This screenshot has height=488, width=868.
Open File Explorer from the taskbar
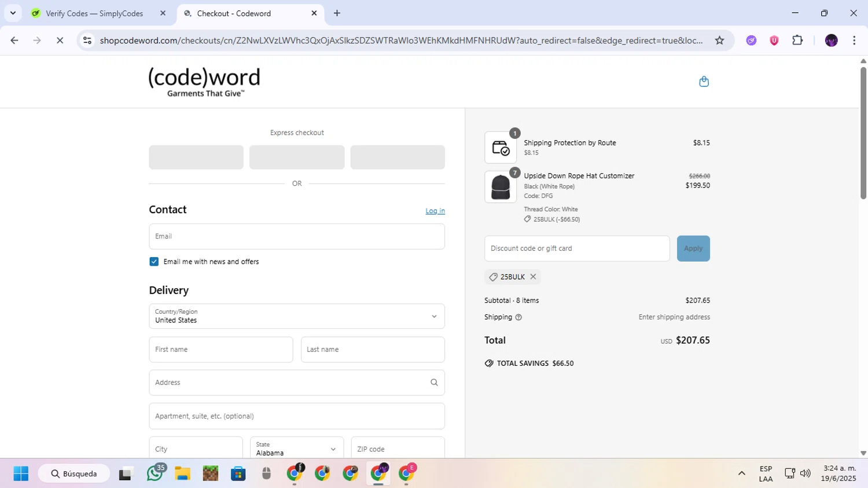click(x=182, y=474)
